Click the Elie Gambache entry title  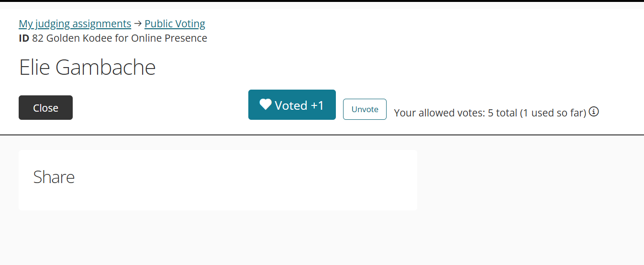click(87, 68)
